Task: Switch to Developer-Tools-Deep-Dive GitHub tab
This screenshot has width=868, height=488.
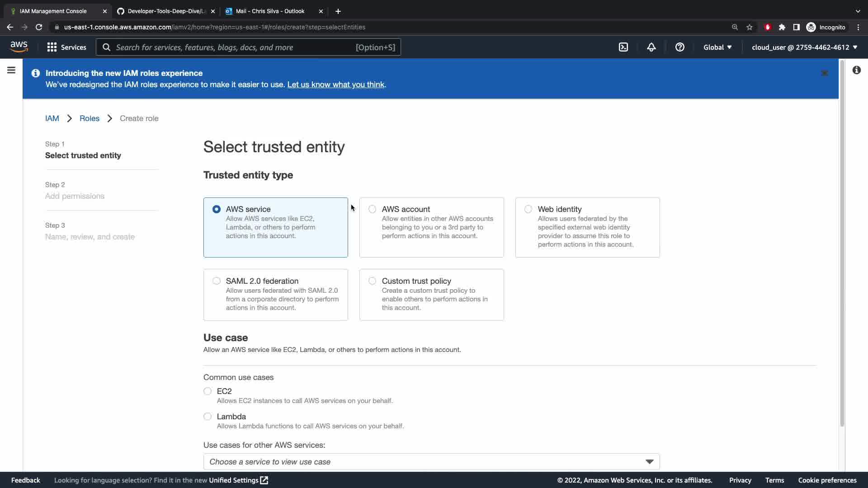Action: click(166, 11)
